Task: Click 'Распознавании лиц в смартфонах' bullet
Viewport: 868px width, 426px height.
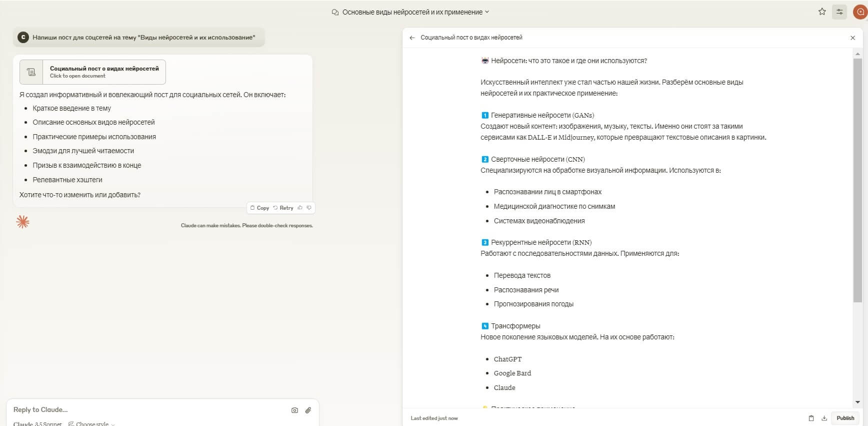Action: point(547,192)
